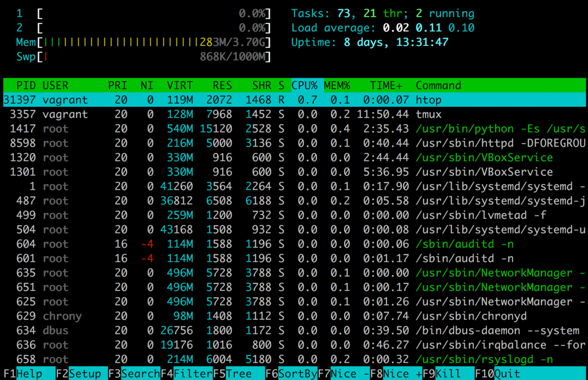
Task: Open the F6 SortBy menu
Action: pos(291,374)
